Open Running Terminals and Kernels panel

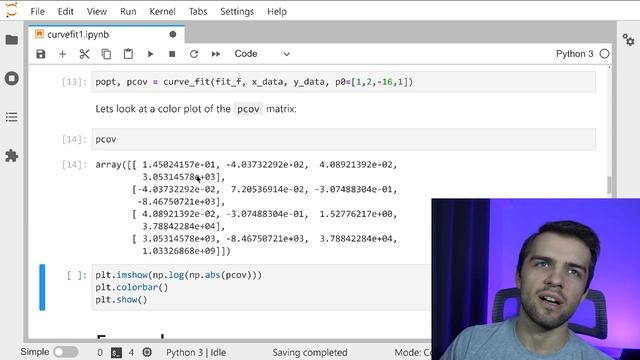coord(12,78)
